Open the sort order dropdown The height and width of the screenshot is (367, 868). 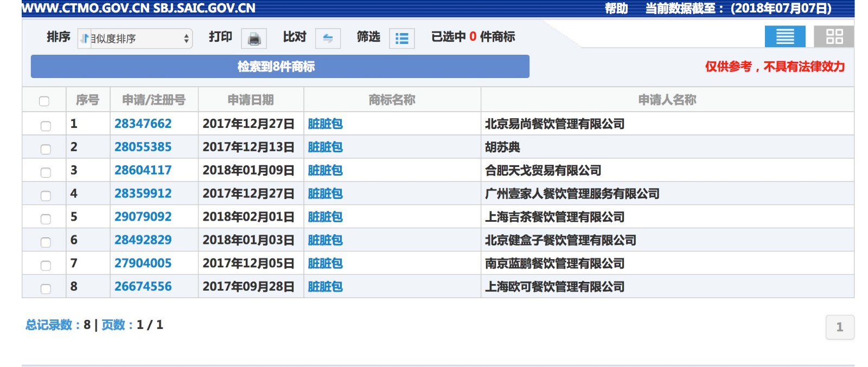tap(135, 38)
